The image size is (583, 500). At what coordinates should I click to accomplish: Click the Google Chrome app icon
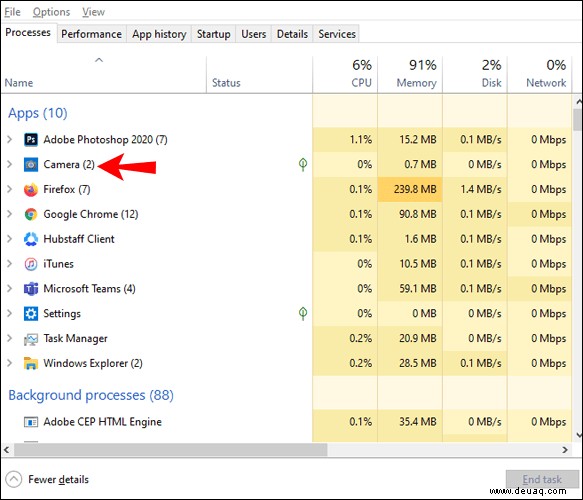[x=31, y=214]
